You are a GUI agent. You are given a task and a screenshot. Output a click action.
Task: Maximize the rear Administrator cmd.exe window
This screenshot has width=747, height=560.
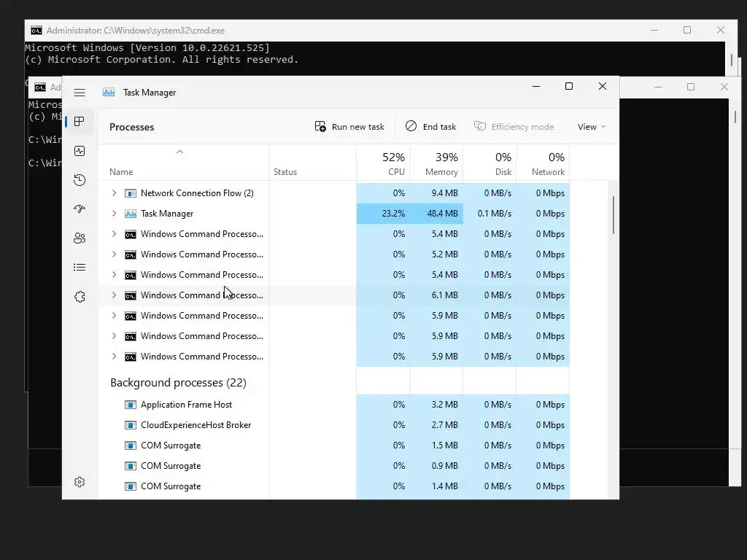click(x=687, y=30)
